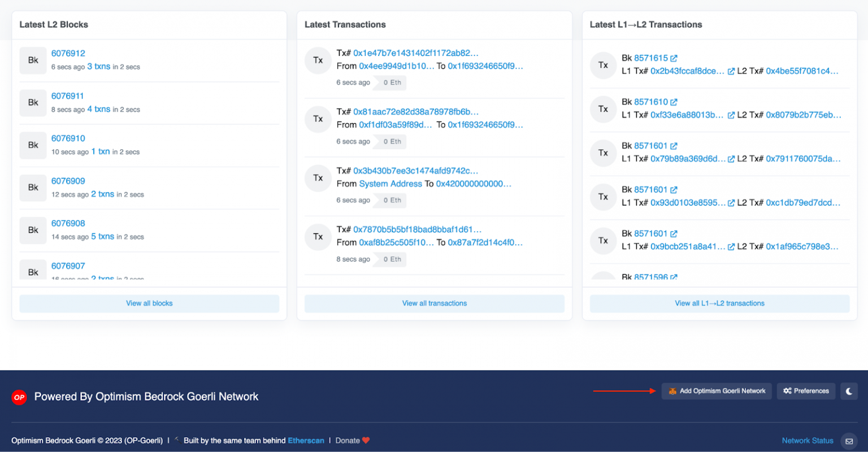
Task: Open the Etherscan link in the footer
Action: 306,440
